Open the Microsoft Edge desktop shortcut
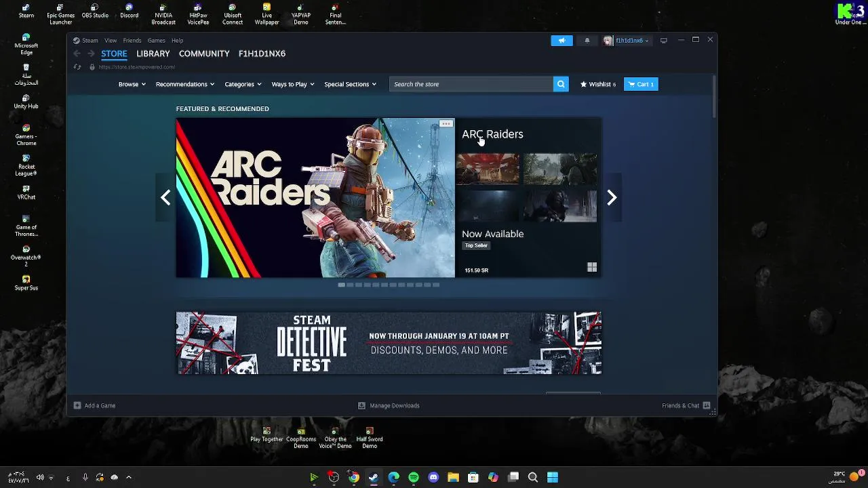The height and width of the screenshot is (488, 868). point(26,45)
